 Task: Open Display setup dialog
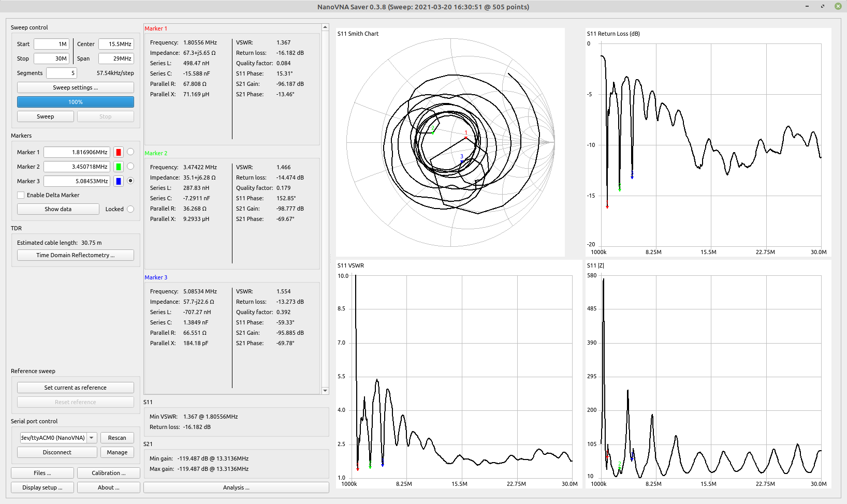(x=42, y=487)
